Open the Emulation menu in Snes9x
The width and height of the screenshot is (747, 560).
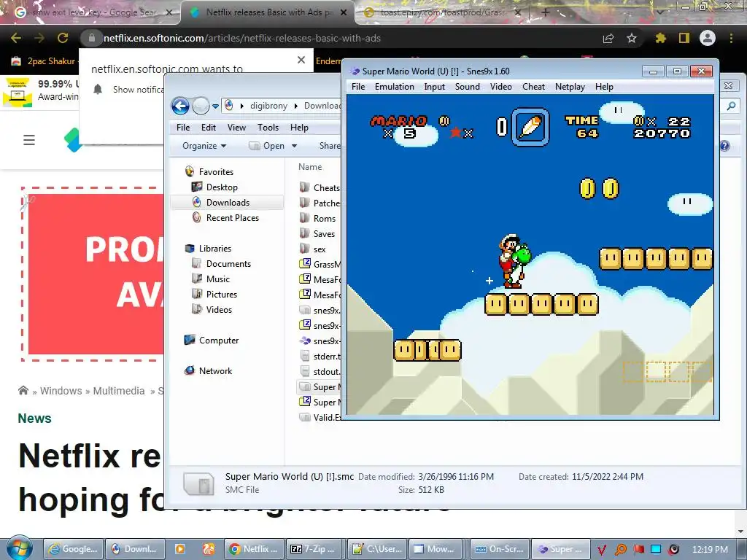point(394,87)
